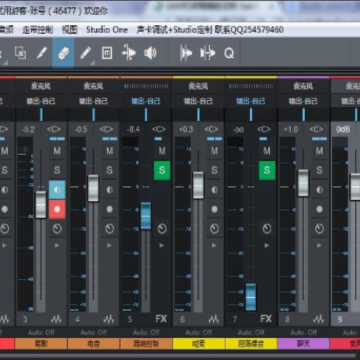
Task: Open the input selector on channel 3
Action: point(41,86)
